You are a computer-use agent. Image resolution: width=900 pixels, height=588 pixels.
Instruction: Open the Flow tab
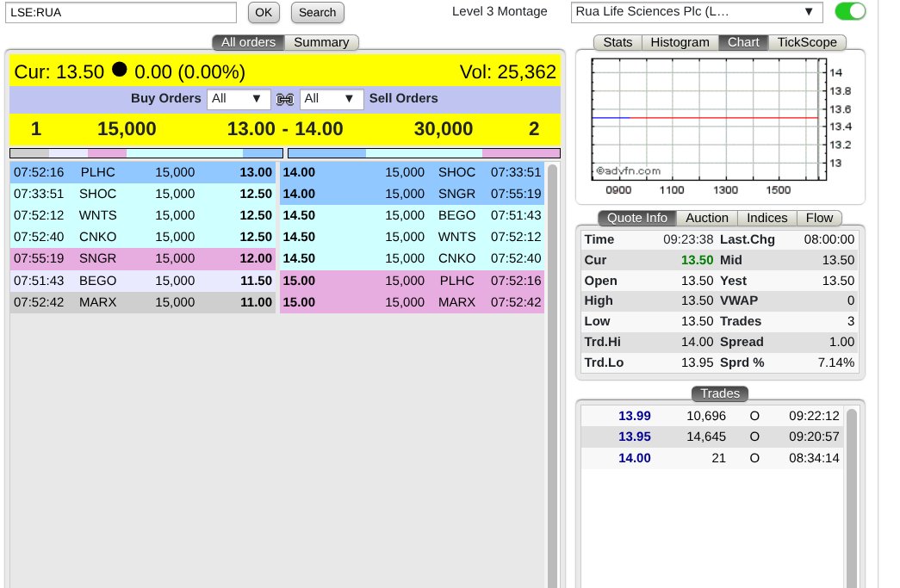(x=819, y=218)
